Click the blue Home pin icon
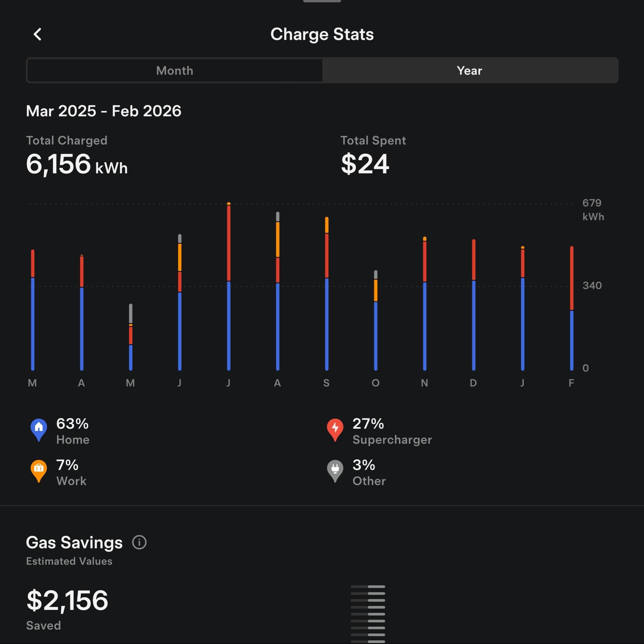The width and height of the screenshot is (644, 644). 39,429
